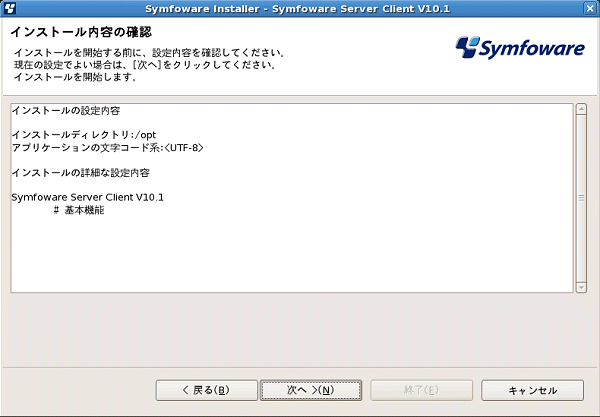Click the scrollbar up arrow

tap(581, 109)
